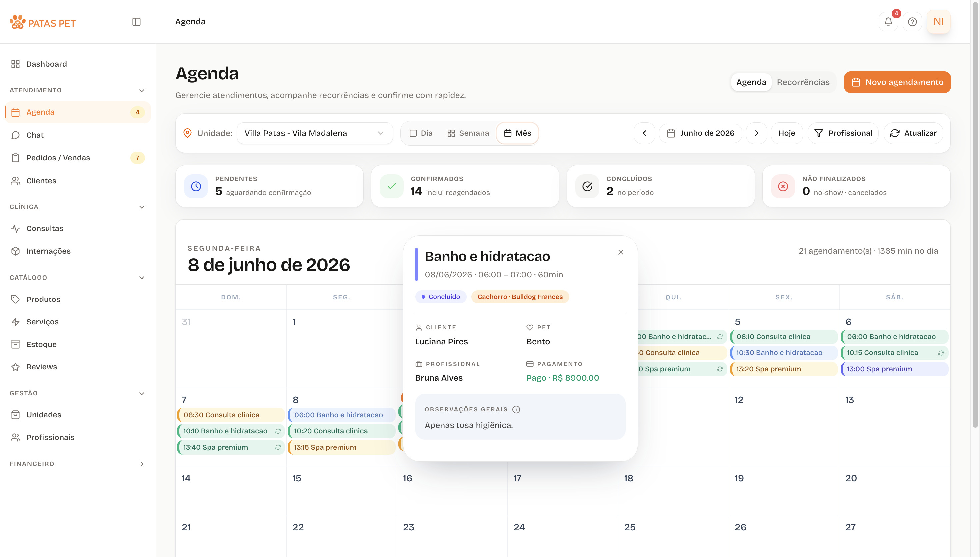Screen dimensions: 980x557
Task: Go to previous month arrow
Action: click(x=644, y=133)
